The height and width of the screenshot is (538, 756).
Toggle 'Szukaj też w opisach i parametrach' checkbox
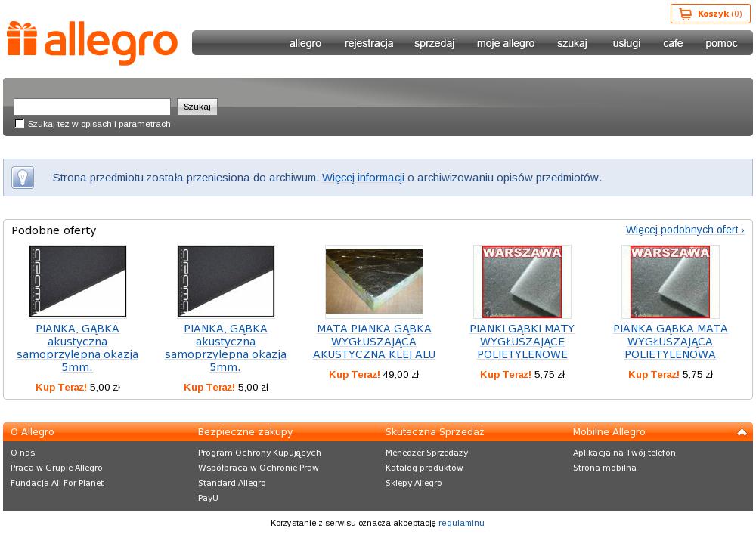point(20,124)
